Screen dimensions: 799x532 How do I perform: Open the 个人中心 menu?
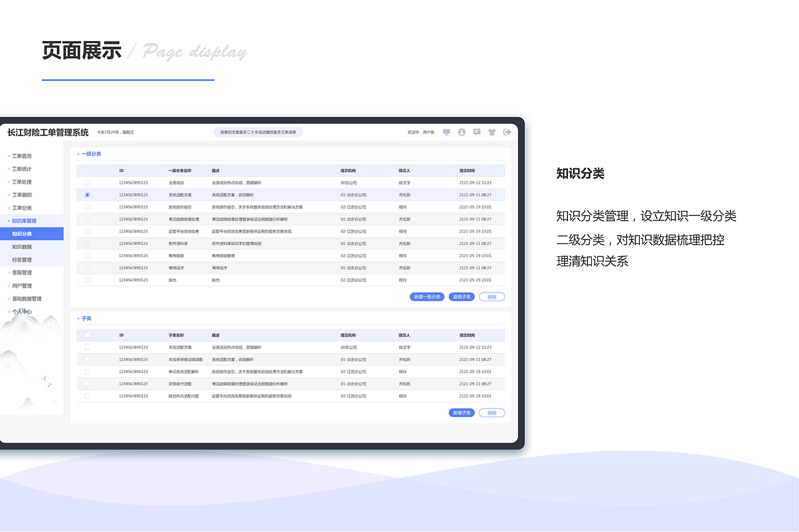pyautogui.click(x=21, y=311)
